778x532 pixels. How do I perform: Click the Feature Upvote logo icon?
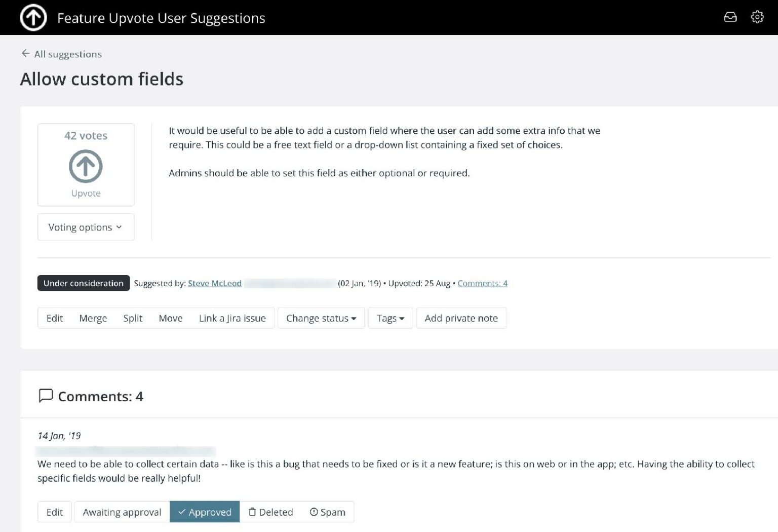pos(32,17)
